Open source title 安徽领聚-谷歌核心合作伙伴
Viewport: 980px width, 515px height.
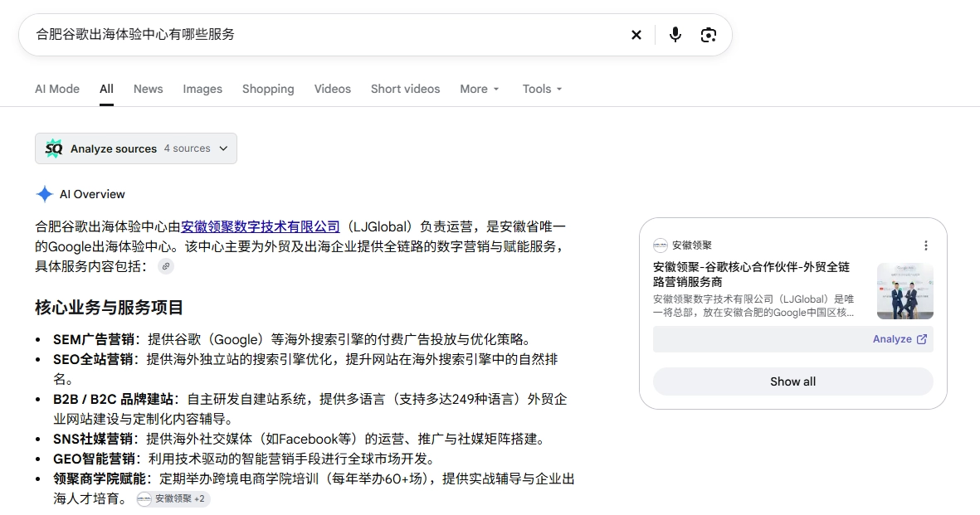(751, 275)
